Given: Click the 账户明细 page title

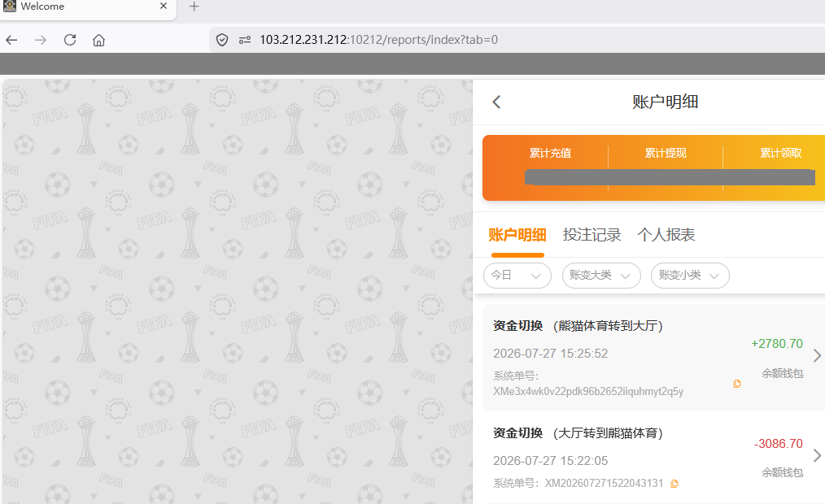Looking at the screenshot, I should click(665, 102).
